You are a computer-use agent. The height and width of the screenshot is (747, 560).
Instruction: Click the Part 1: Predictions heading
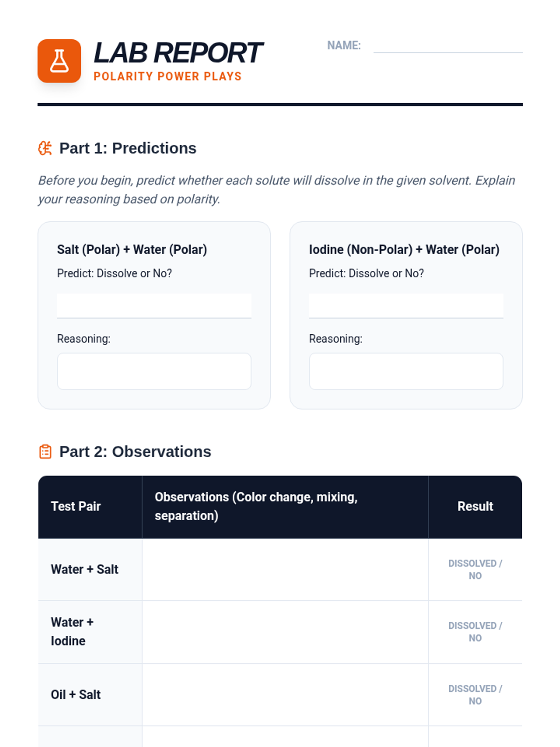[x=128, y=148]
